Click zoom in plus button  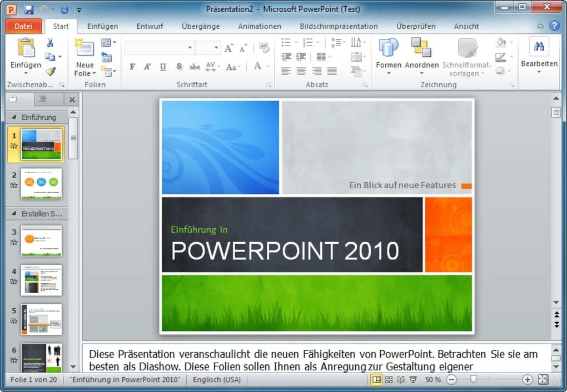[527, 379]
